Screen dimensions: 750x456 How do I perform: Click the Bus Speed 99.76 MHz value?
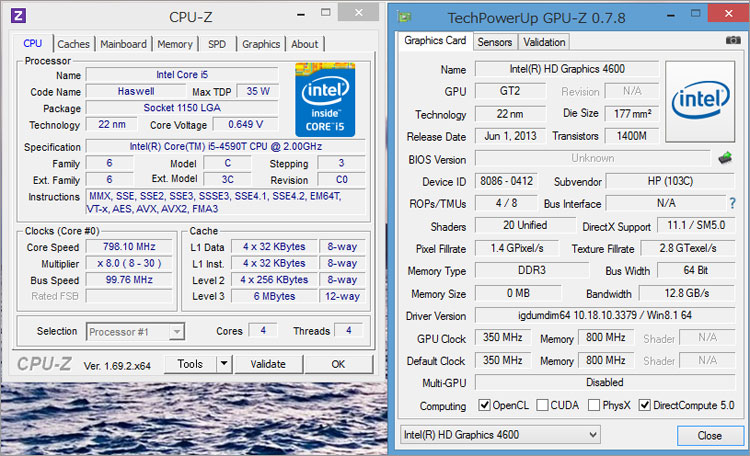pyautogui.click(x=129, y=279)
